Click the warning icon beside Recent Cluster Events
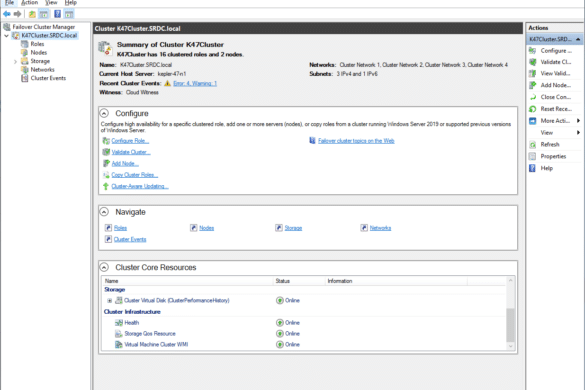The width and height of the screenshot is (585, 390). tap(168, 83)
